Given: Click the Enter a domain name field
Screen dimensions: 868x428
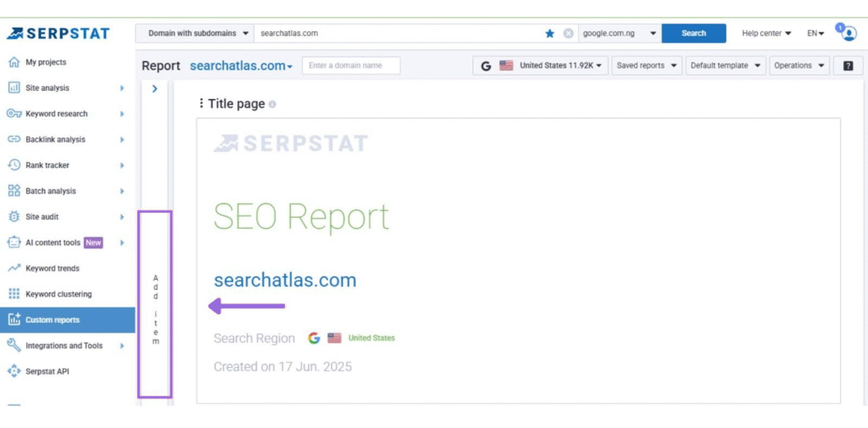Looking at the screenshot, I should (351, 65).
